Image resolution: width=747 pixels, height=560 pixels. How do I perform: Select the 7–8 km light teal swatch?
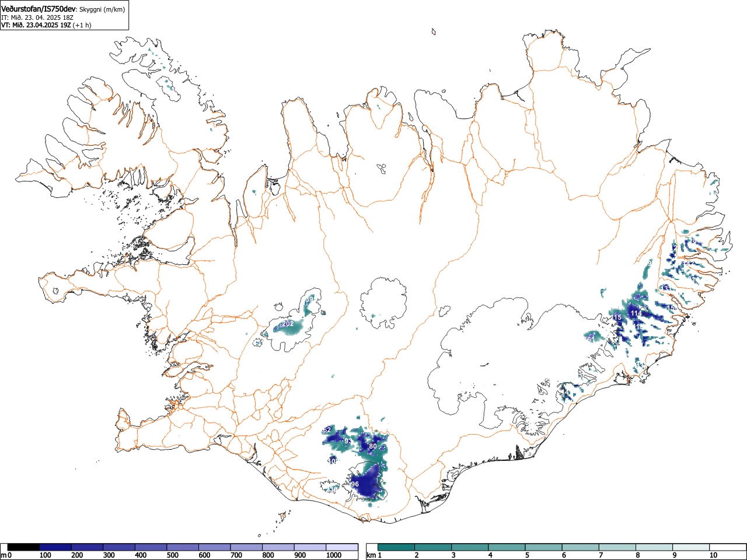tap(617, 547)
